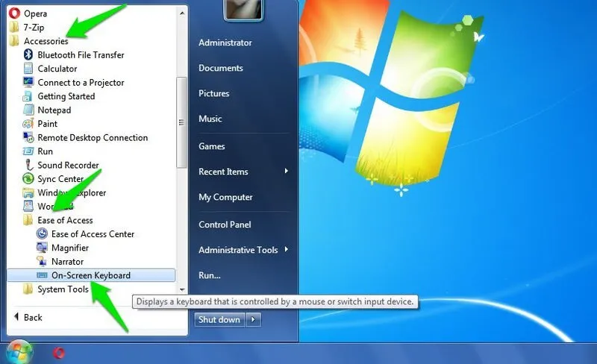Click the Windows Start orb

click(19, 351)
